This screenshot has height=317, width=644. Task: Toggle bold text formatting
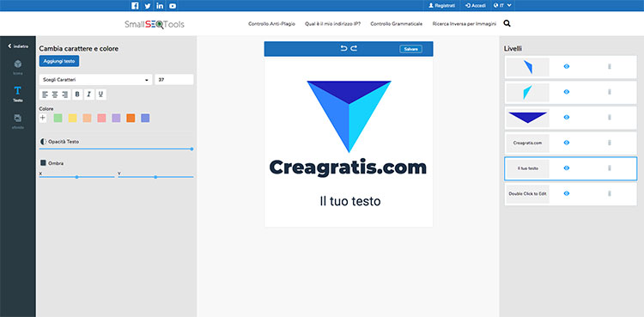tap(77, 94)
